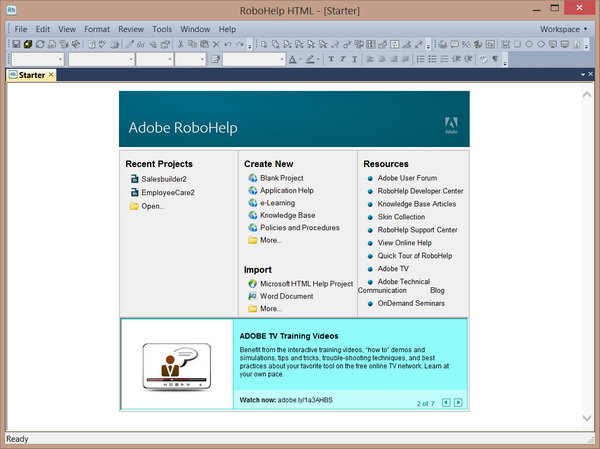This screenshot has width=600, height=449.
Task: Click the Refresh icon in toolbar
Action: 40,44
